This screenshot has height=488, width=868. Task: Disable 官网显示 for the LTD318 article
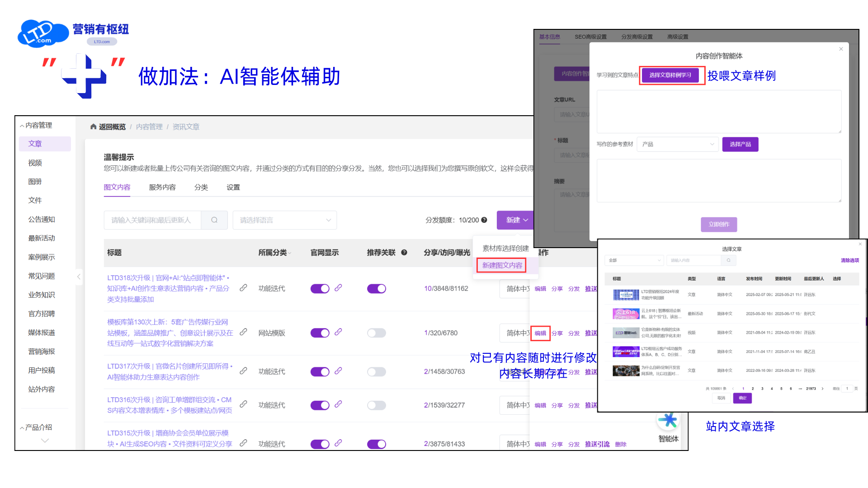(x=320, y=288)
